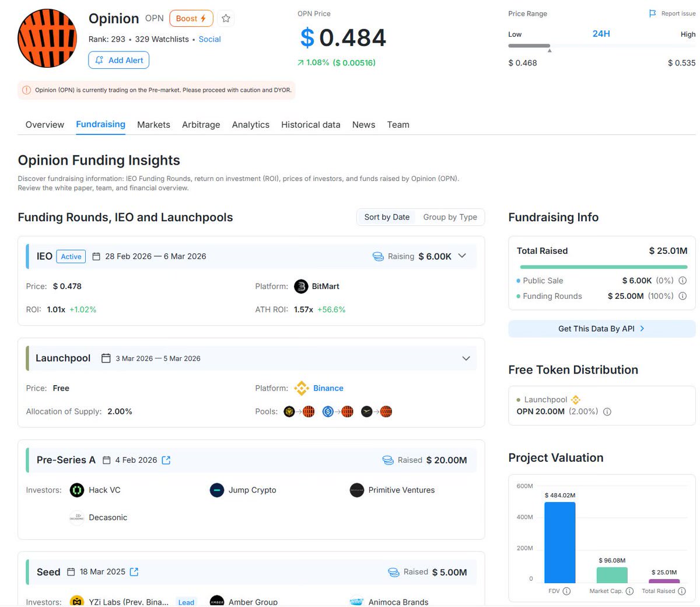This screenshot has width=700, height=607.
Task: Expand the Launchpool section chevron
Action: point(466,358)
